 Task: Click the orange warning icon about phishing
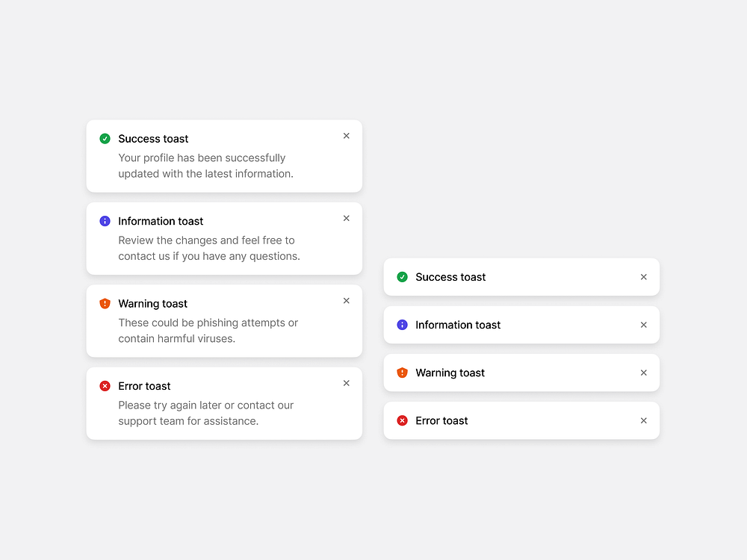pos(105,303)
